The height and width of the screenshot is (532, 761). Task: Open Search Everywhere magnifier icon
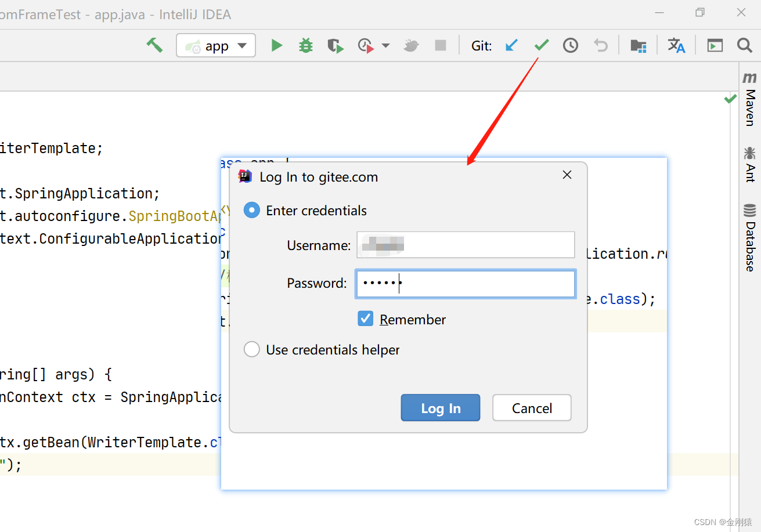tap(745, 45)
